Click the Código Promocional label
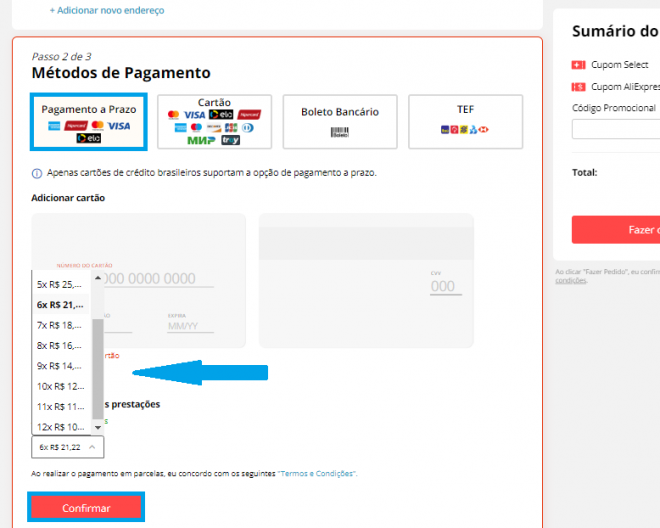This screenshot has width=660, height=528. click(x=614, y=108)
